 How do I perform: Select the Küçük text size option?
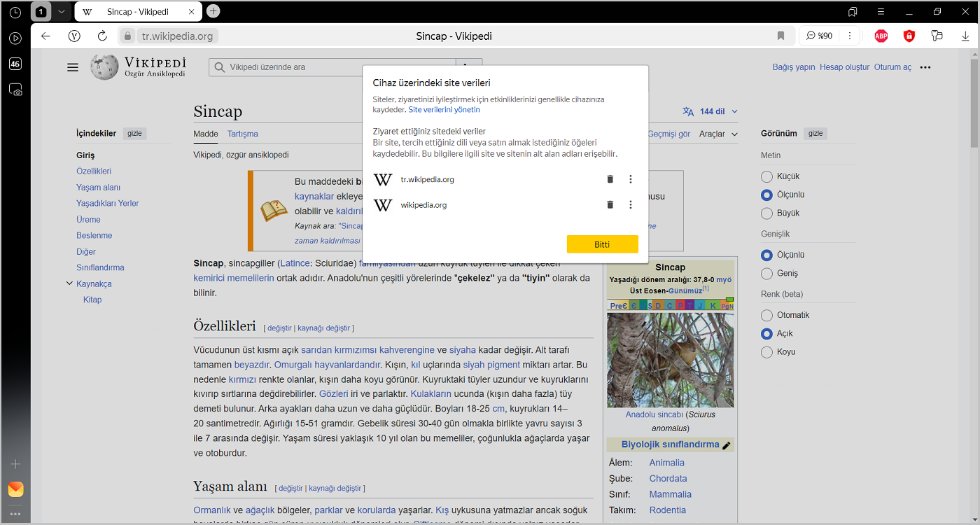pyautogui.click(x=766, y=176)
